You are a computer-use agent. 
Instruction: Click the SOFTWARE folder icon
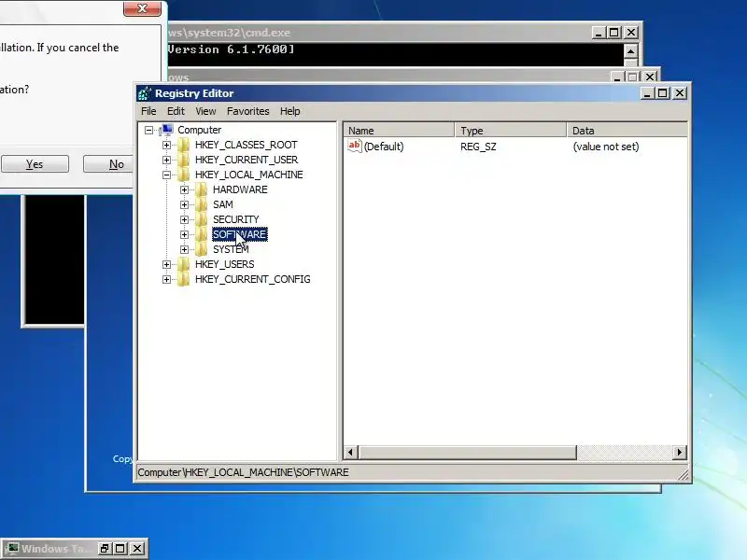[202, 234]
